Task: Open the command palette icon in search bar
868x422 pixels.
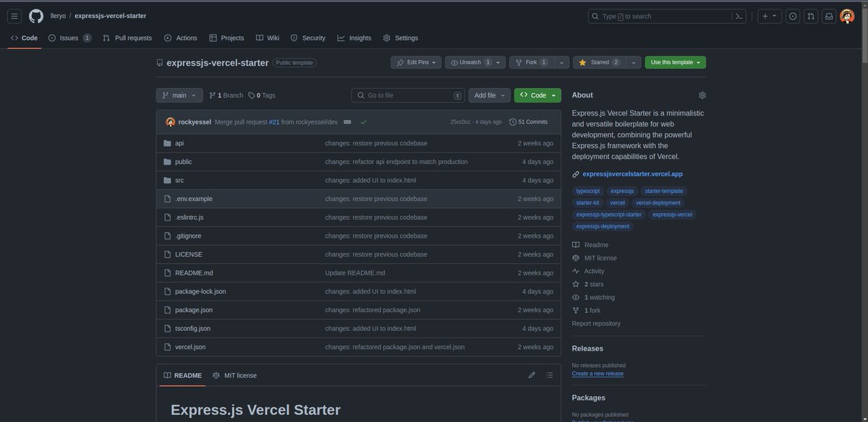Action: click(739, 16)
